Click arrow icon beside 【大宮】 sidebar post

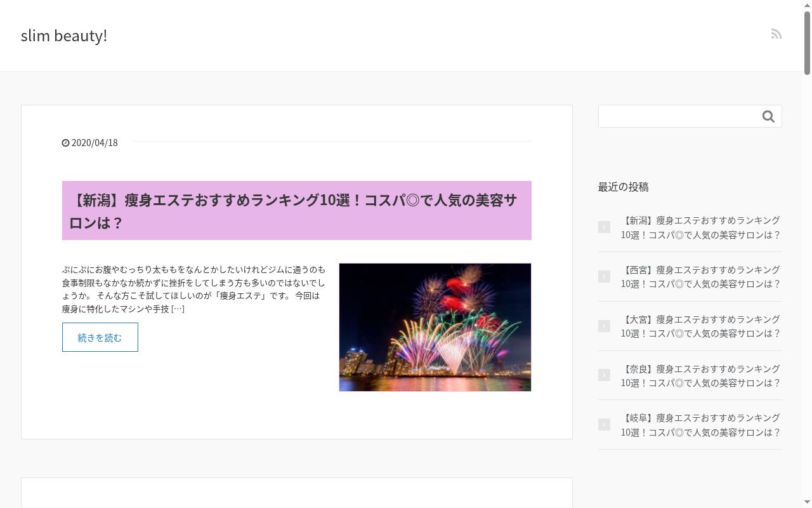604,326
